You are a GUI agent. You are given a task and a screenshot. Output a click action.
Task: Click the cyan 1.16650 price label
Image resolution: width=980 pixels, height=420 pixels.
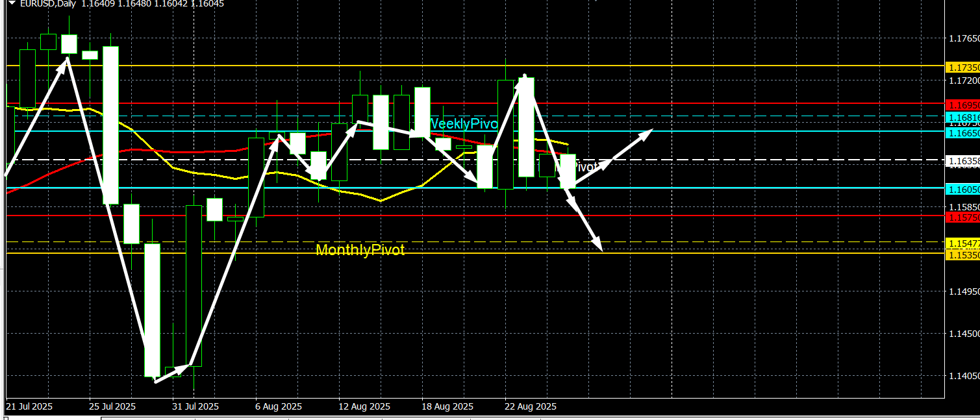(x=964, y=132)
